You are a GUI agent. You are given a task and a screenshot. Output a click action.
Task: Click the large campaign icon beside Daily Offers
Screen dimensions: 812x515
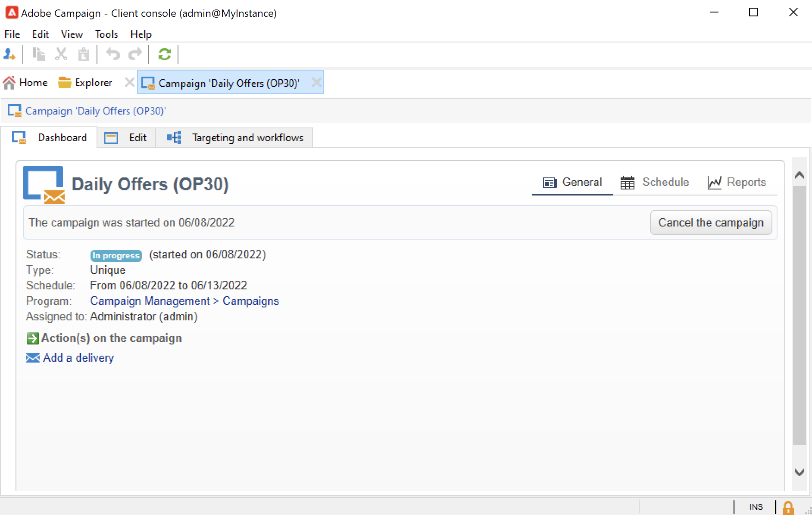44,185
